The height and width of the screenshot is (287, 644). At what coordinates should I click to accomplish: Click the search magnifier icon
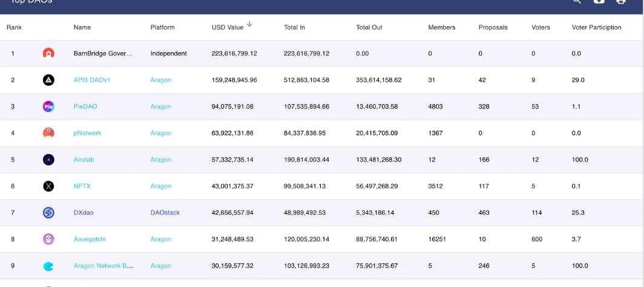click(577, 2)
